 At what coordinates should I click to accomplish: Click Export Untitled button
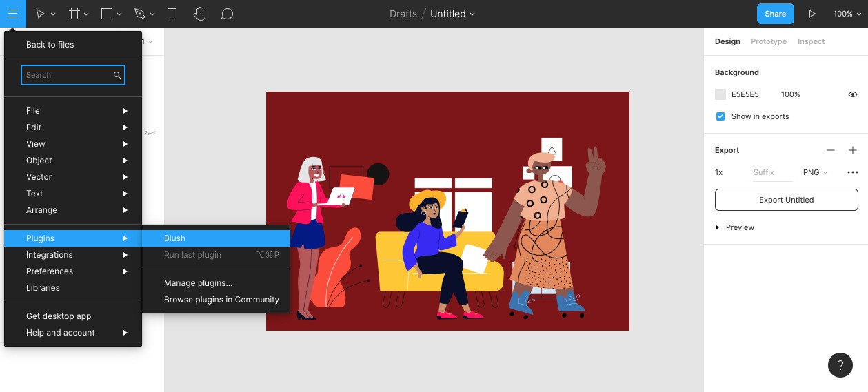pyautogui.click(x=786, y=200)
